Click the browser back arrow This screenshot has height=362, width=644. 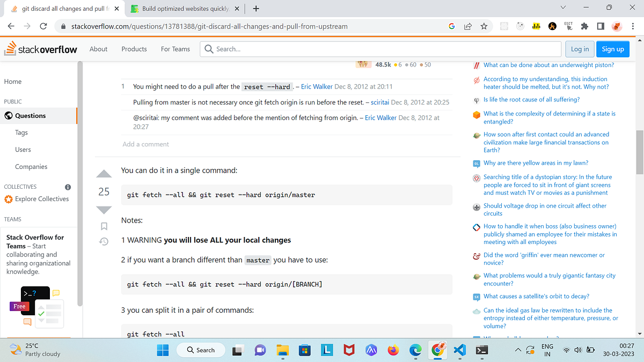pyautogui.click(x=11, y=26)
